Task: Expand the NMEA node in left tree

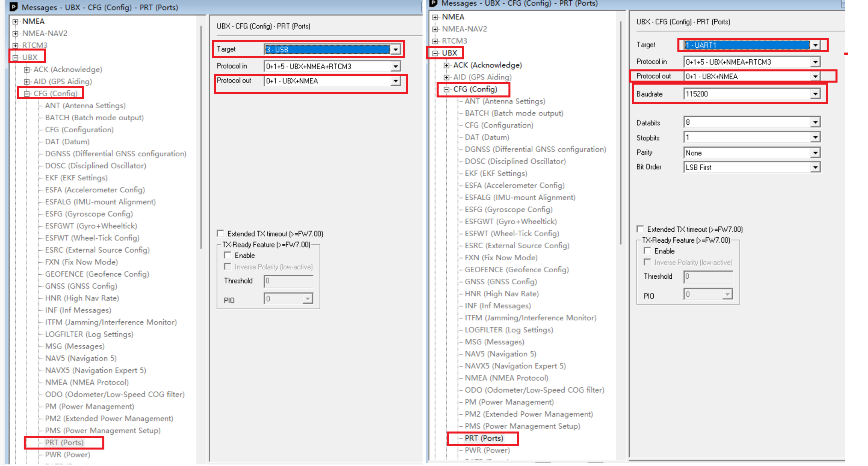Action: click(15, 22)
